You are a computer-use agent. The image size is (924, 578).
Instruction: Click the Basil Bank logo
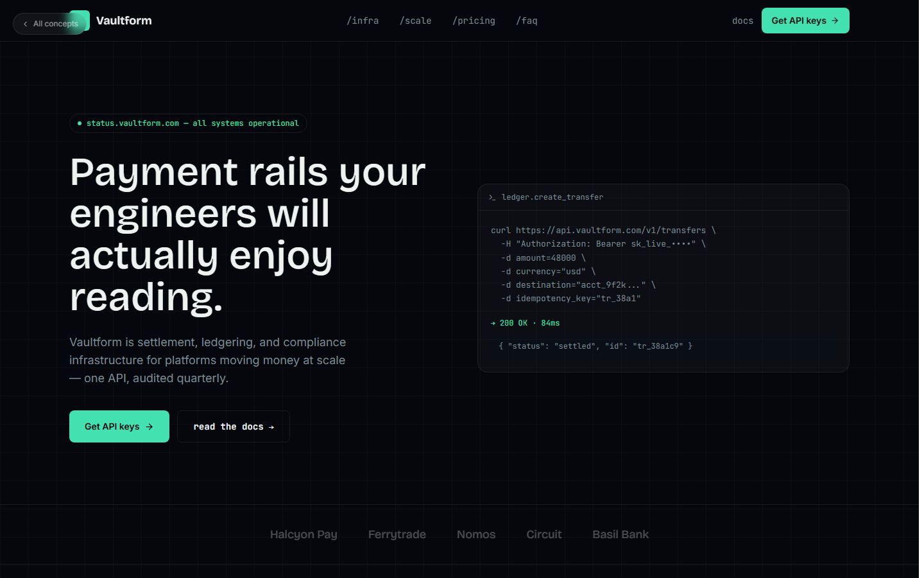pos(620,534)
